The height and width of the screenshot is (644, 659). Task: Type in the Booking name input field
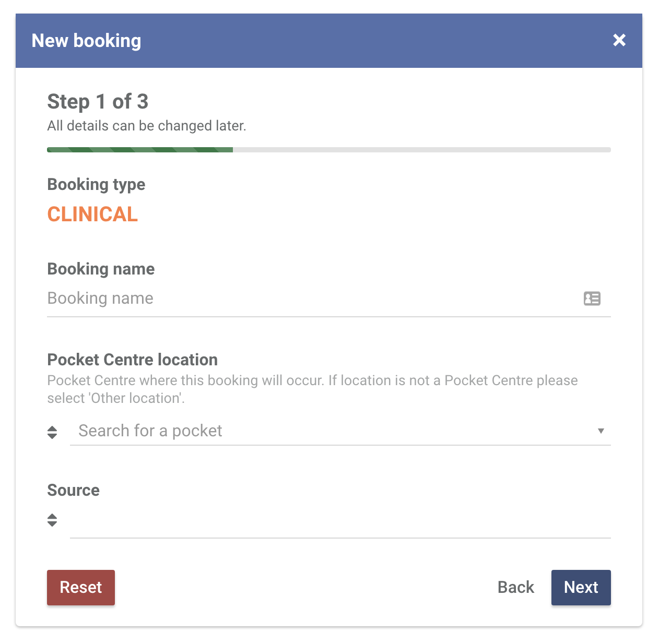(x=313, y=299)
